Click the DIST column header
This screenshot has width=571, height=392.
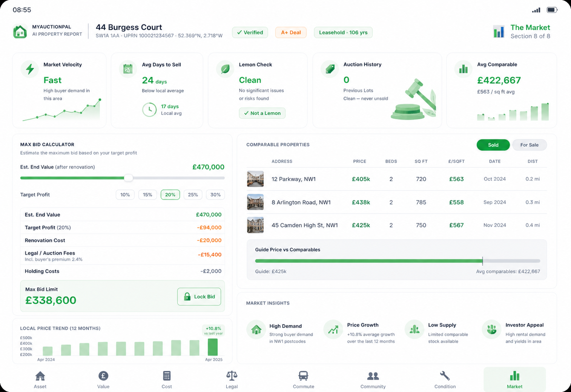click(533, 161)
